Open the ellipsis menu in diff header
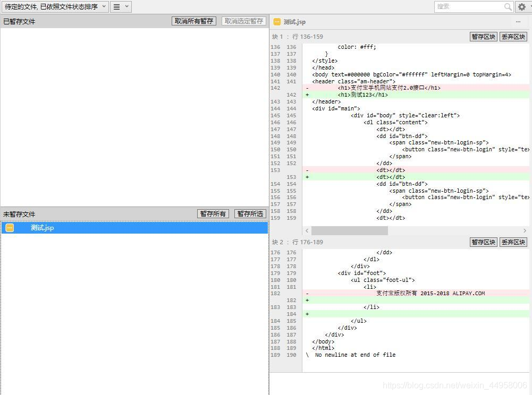Viewport: 532px width, 395px height. click(518, 22)
